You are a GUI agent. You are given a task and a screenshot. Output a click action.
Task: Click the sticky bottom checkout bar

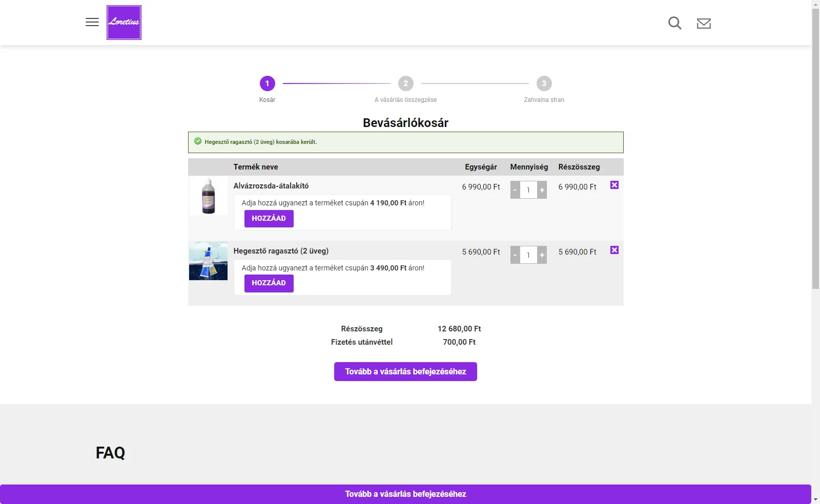click(405, 494)
